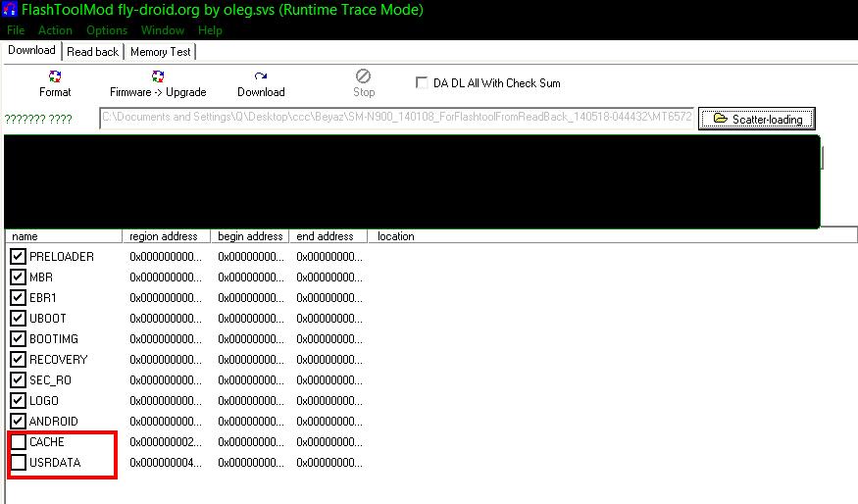Uncheck the PRELOADER partition

[x=19, y=257]
